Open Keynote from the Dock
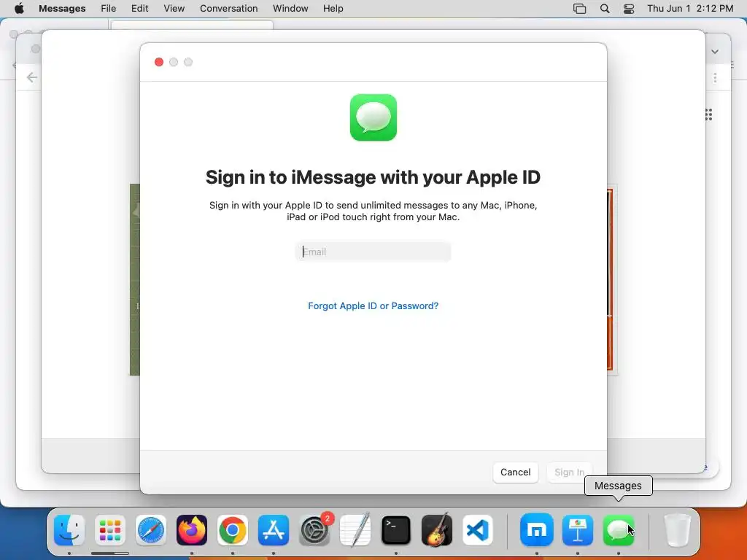The image size is (747, 560). 578,530
